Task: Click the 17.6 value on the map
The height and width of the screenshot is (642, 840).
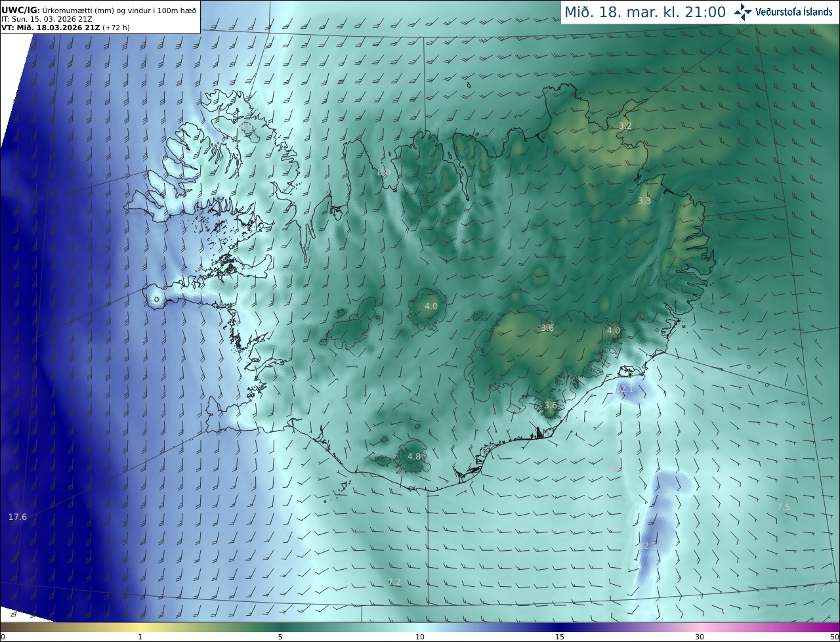Action: pyautogui.click(x=18, y=517)
